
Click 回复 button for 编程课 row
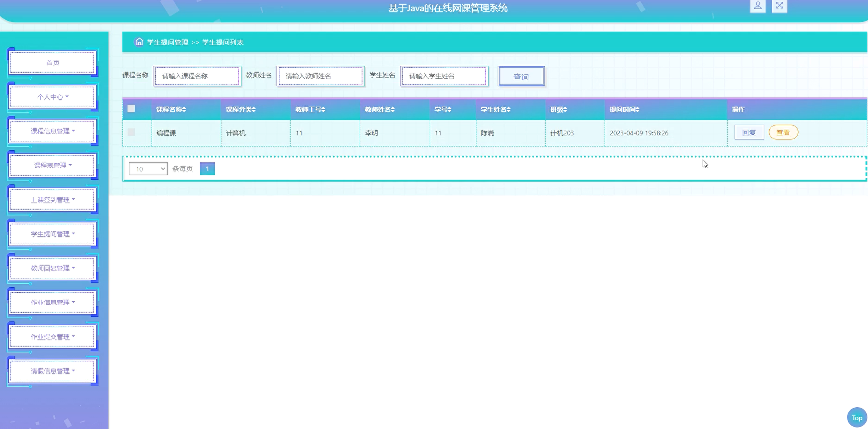(x=749, y=133)
